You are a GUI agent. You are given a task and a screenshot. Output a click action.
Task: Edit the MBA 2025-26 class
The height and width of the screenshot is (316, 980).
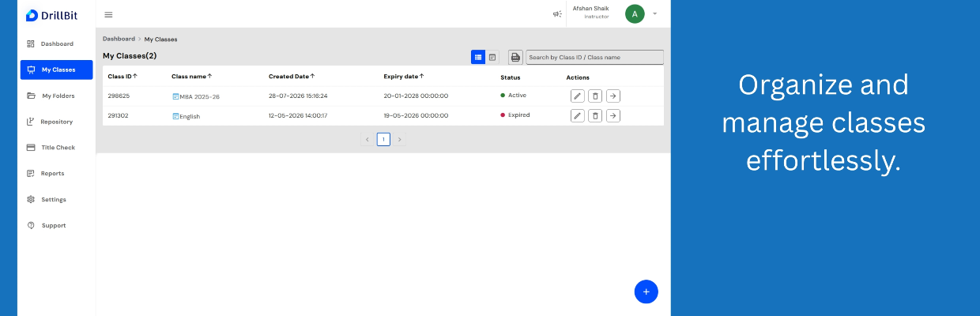point(578,96)
